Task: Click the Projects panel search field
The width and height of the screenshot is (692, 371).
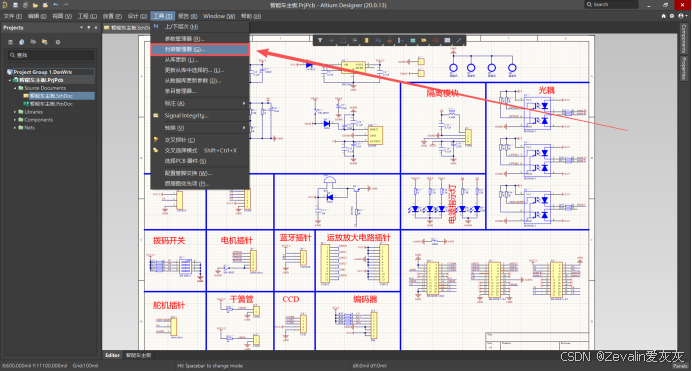Action: [51, 55]
